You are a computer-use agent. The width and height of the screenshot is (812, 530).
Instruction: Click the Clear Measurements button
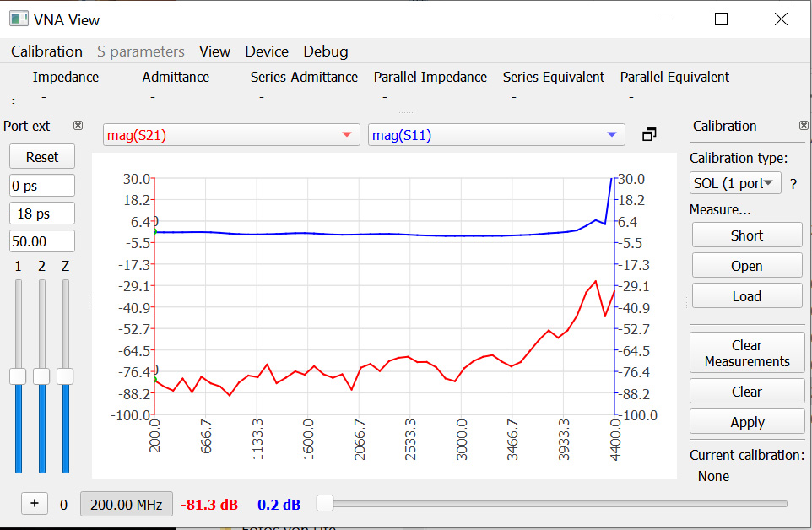(x=746, y=353)
